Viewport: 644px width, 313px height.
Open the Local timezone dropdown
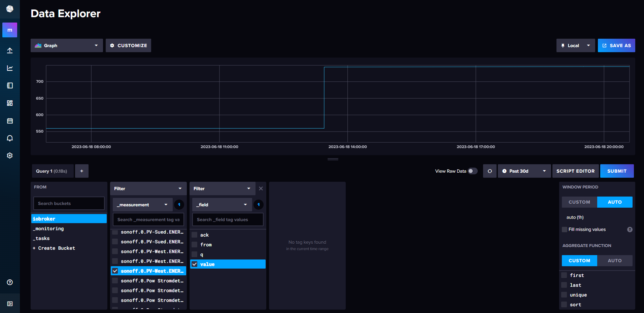click(x=576, y=45)
